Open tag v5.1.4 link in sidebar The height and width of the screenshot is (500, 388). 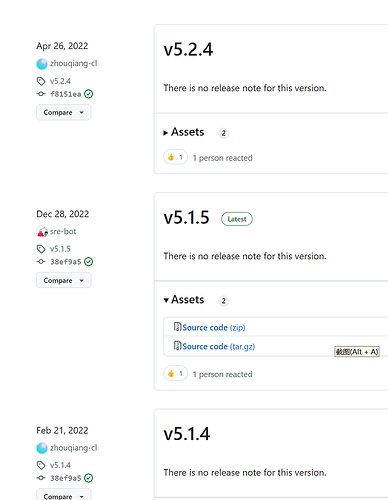point(60,465)
